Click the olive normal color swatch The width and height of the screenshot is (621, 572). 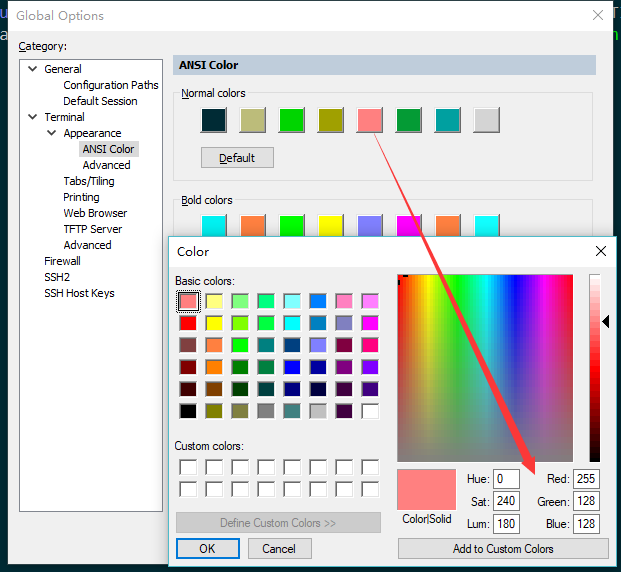(x=330, y=120)
